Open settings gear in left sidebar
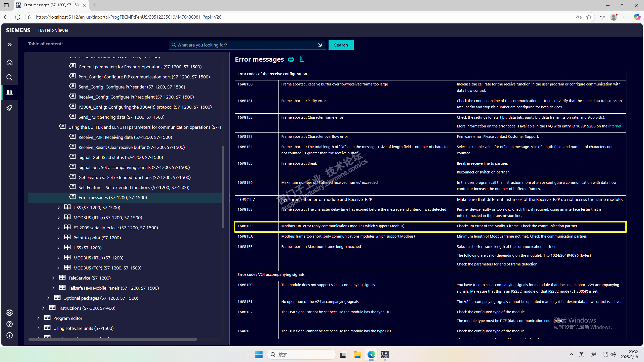Screen dimensions: 644x362 (x=10, y=313)
